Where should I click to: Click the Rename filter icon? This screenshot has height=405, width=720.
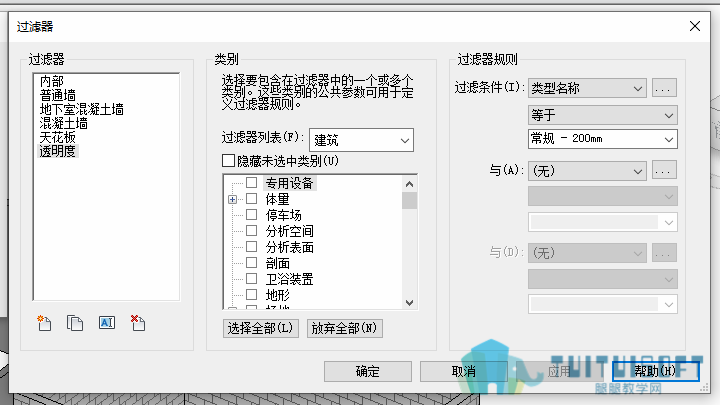tap(107, 323)
